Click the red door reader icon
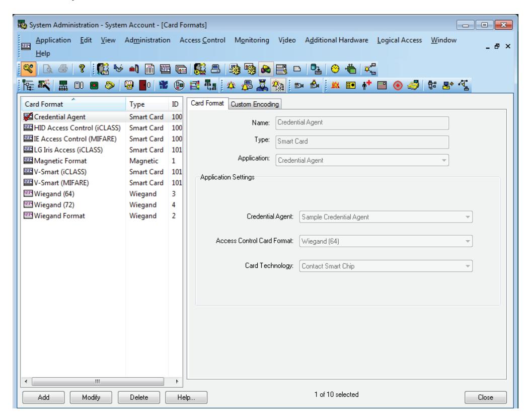The image size is (531, 420). [x=145, y=85]
